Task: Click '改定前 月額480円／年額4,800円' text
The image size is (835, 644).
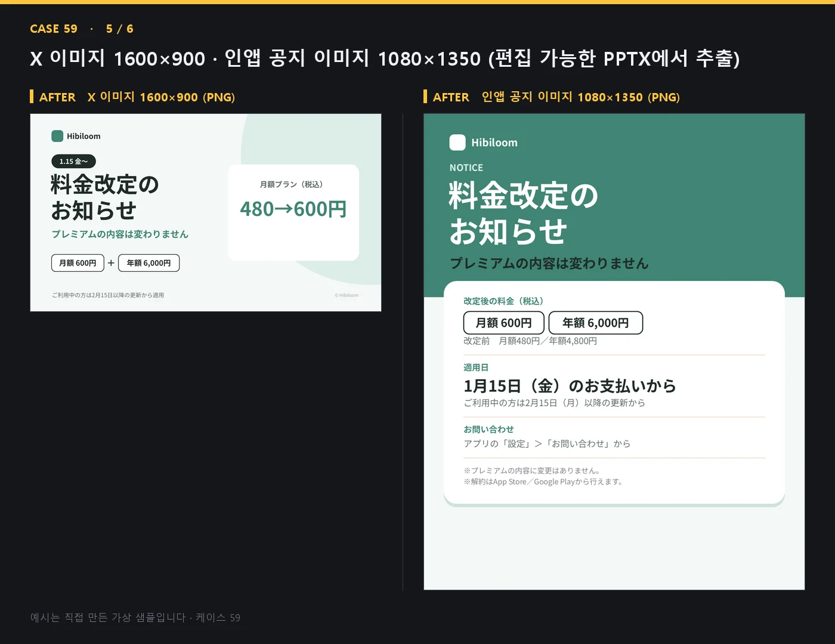Action: coord(530,341)
